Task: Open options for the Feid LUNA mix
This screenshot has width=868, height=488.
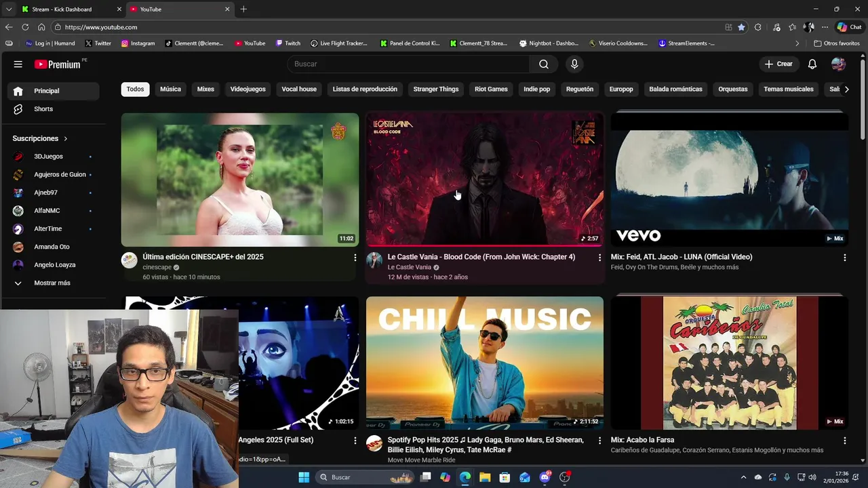Action: pos(844,258)
